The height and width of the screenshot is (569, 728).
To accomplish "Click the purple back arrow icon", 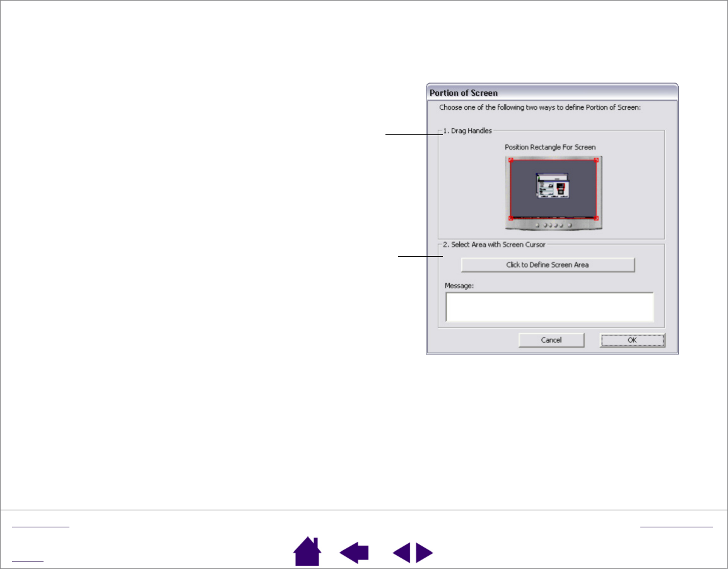I will click(x=354, y=553).
